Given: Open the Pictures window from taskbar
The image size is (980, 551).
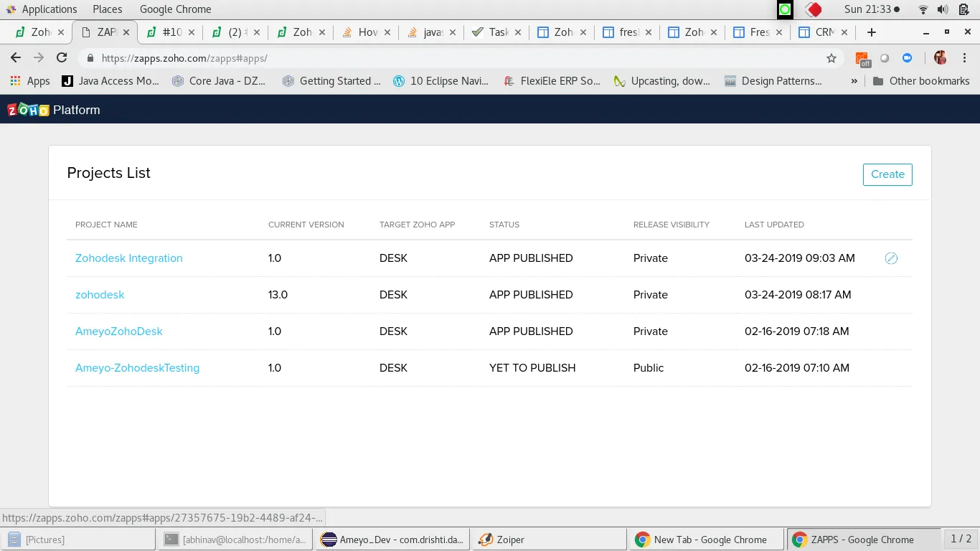Looking at the screenshot, I should 79,540.
